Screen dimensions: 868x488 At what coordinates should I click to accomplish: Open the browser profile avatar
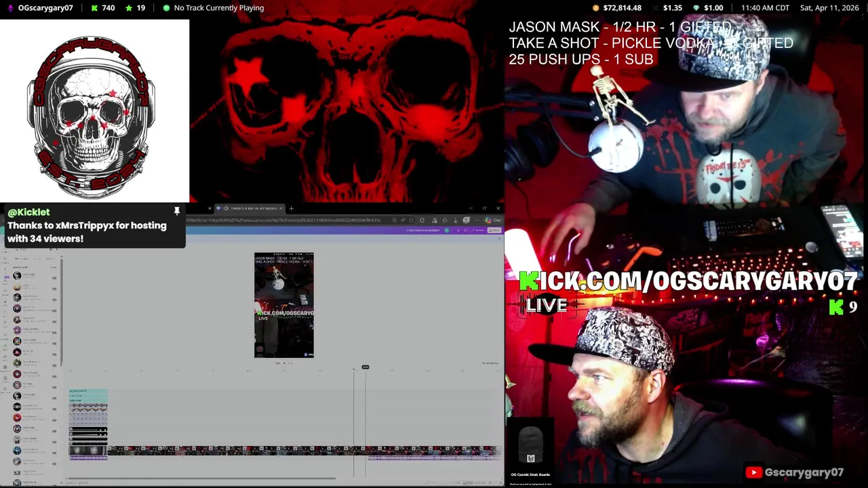point(466,220)
